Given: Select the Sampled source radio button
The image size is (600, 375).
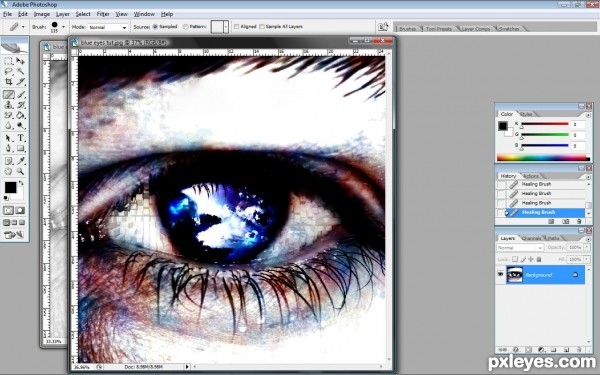Looking at the screenshot, I should pos(155,27).
